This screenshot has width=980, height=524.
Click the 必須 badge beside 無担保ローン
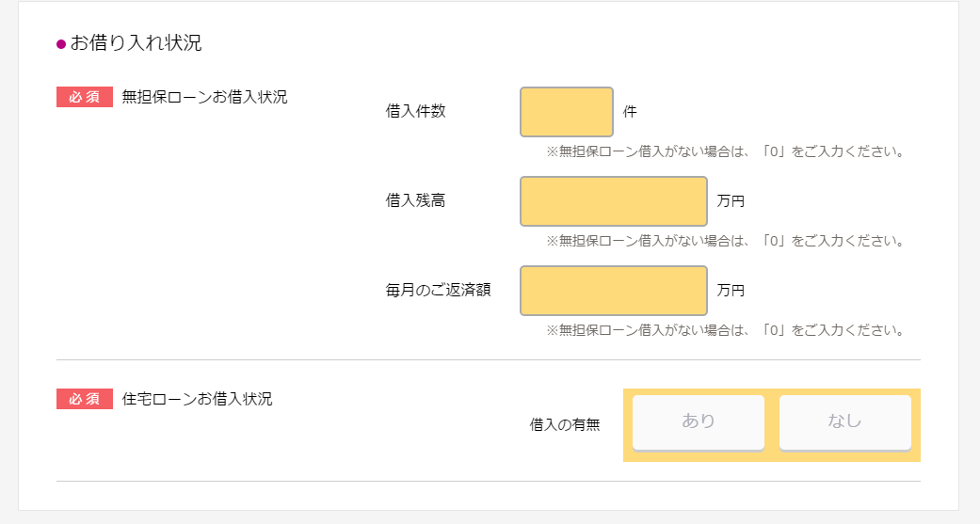85,97
